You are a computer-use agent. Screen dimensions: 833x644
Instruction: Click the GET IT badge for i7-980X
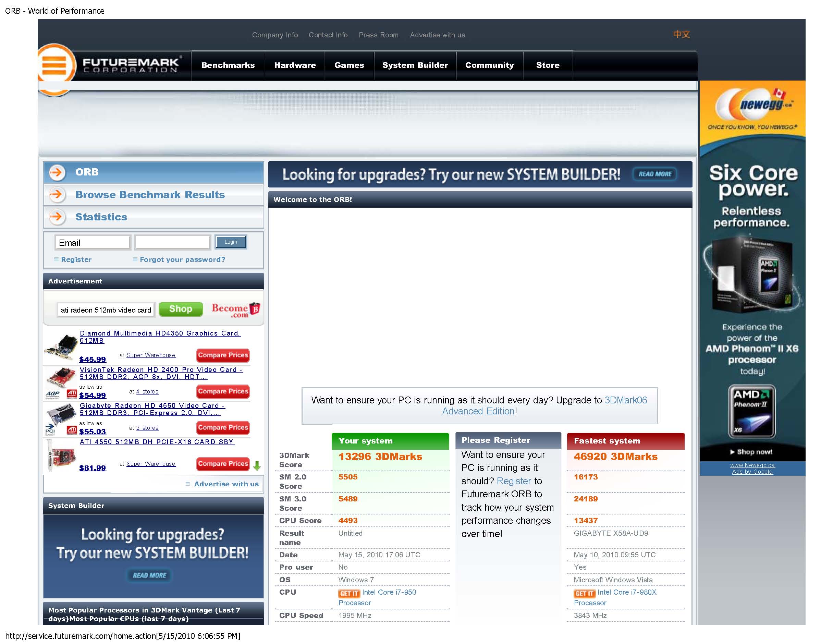click(584, 593)
